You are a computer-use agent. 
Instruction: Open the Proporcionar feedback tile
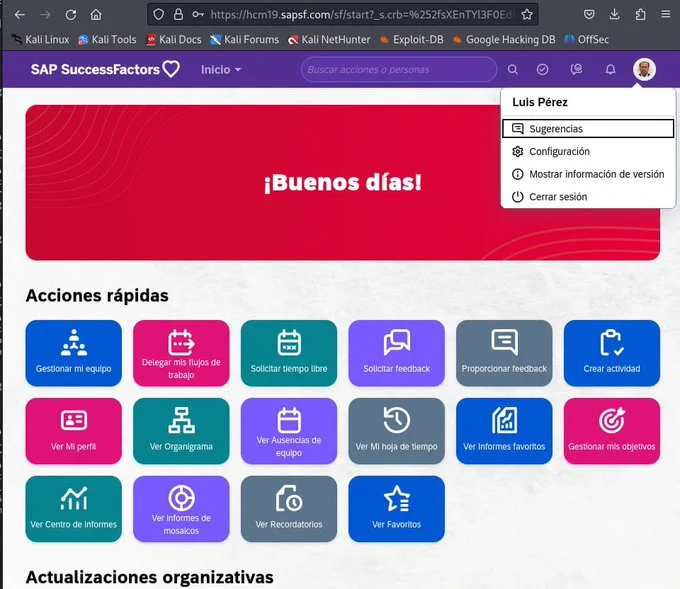pos(504,353)
